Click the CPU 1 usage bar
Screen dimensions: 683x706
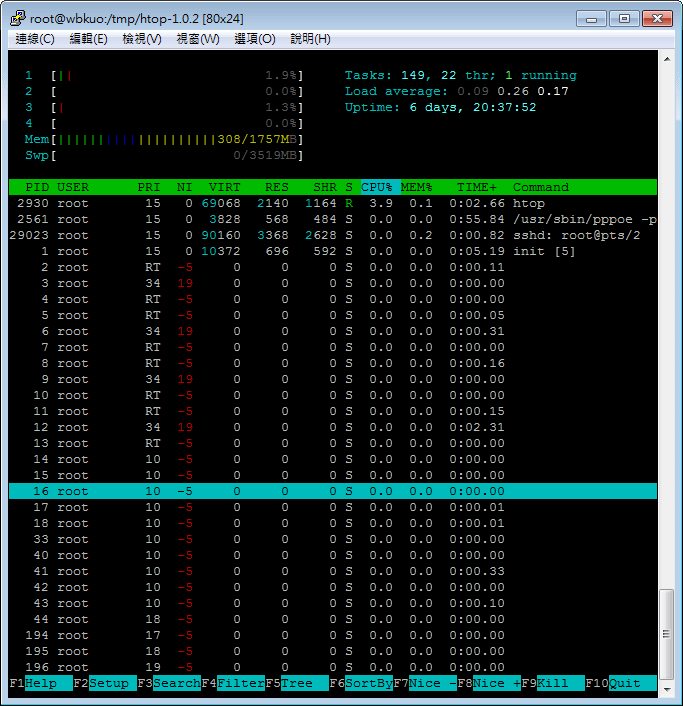[164, 76]
